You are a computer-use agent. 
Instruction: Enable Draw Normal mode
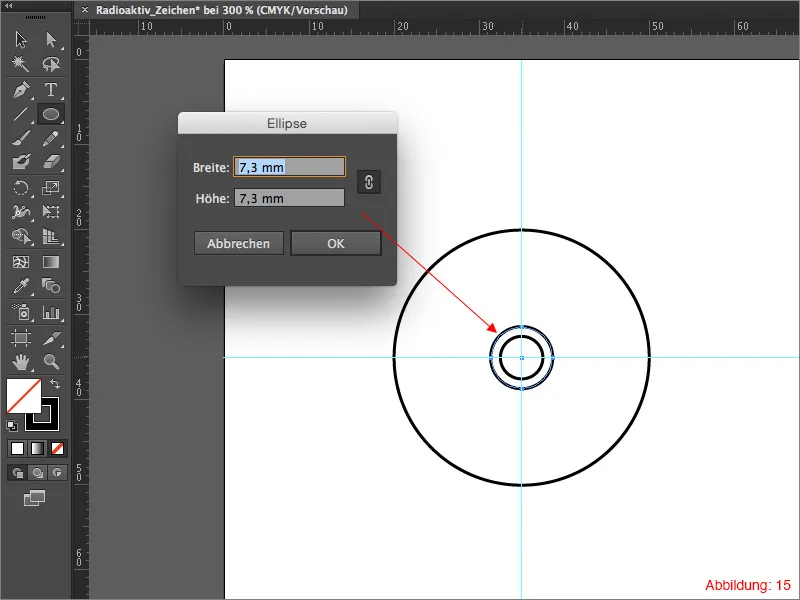(17, 472)
